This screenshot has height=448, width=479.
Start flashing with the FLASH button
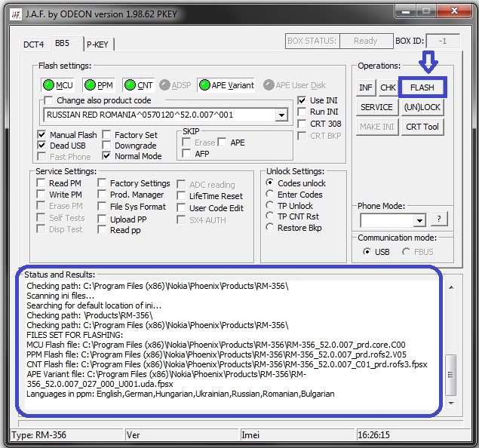coord(422,87)
